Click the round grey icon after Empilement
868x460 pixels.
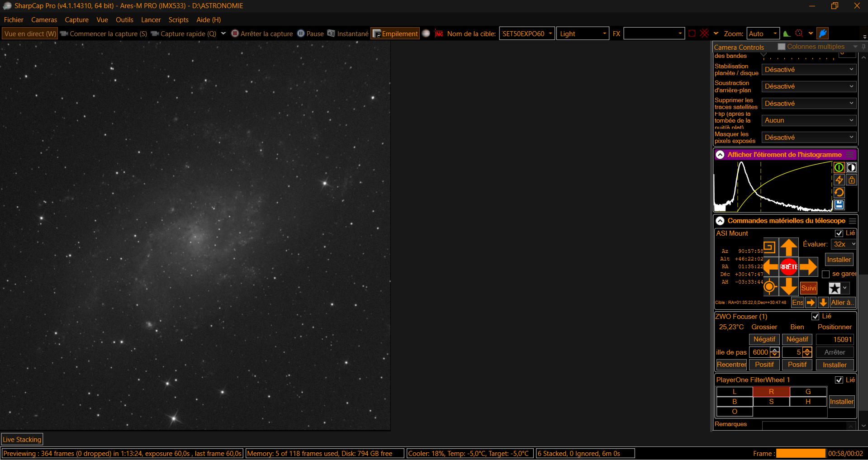(x=426, y=33)
